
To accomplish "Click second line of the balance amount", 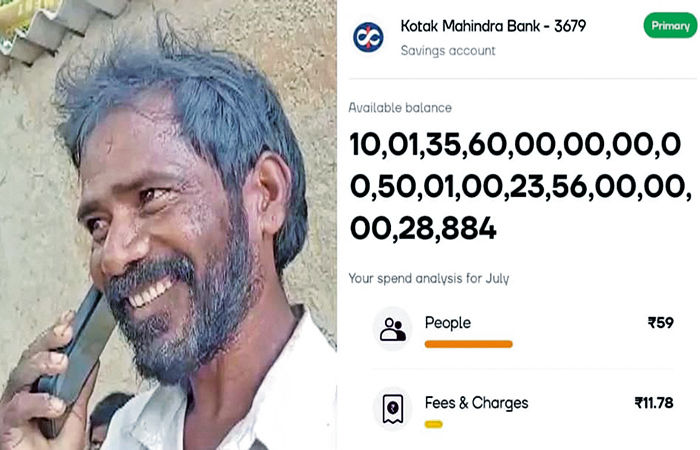I will pyautogui.click(x=521, y=188).
